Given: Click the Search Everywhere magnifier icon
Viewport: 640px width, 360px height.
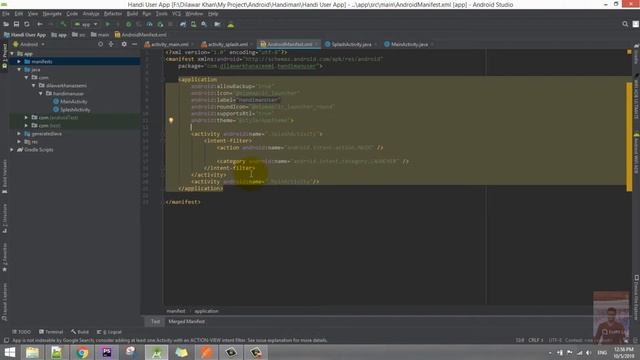Looking at the screenshot, I should 625,24.
